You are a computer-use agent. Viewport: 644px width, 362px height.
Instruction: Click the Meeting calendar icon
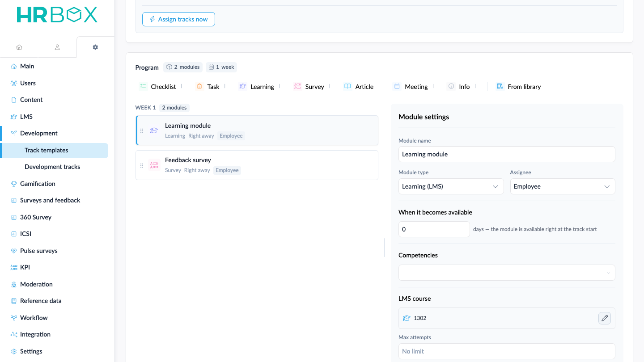(397, 86)
